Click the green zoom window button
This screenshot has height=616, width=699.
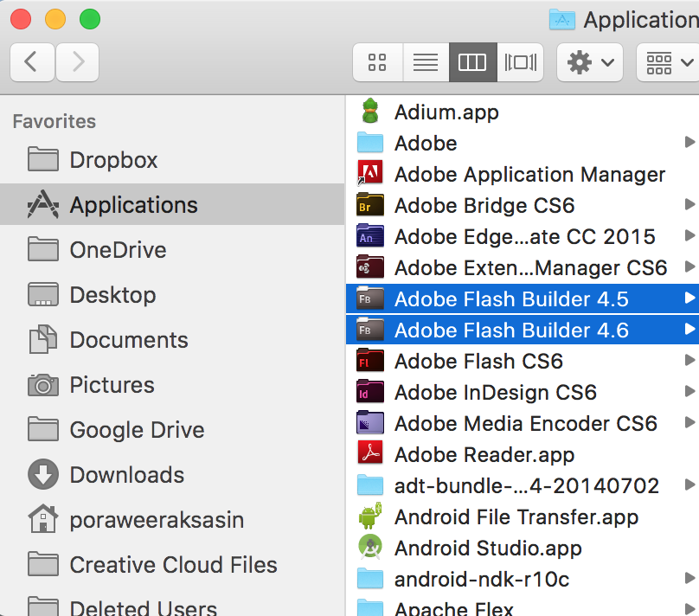(90, 20)
